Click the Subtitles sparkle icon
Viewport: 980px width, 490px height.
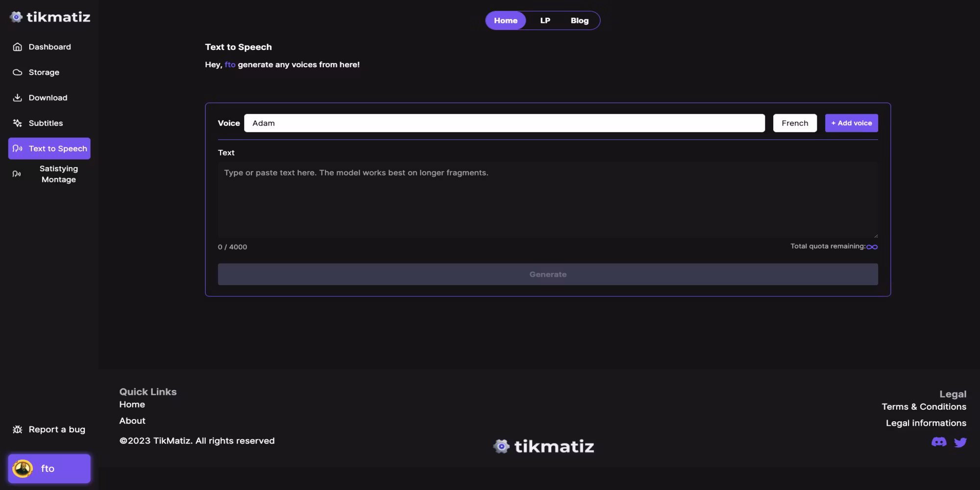[18, 123]
